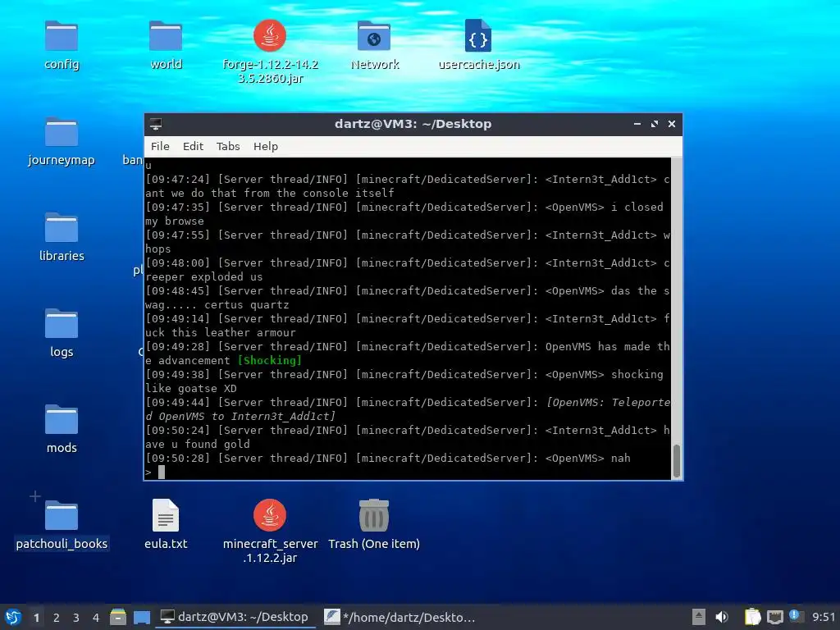
Task: Switch to workspace 4
Action: pos(96,617)
